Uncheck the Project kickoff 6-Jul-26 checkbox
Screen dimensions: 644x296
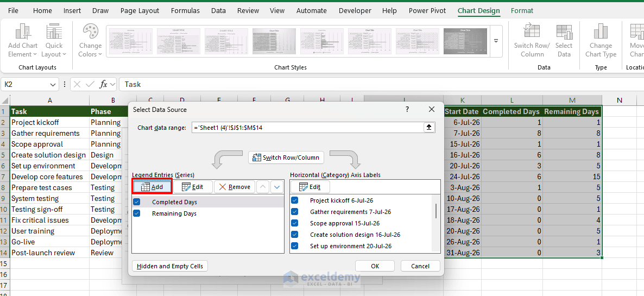(294, 200)
